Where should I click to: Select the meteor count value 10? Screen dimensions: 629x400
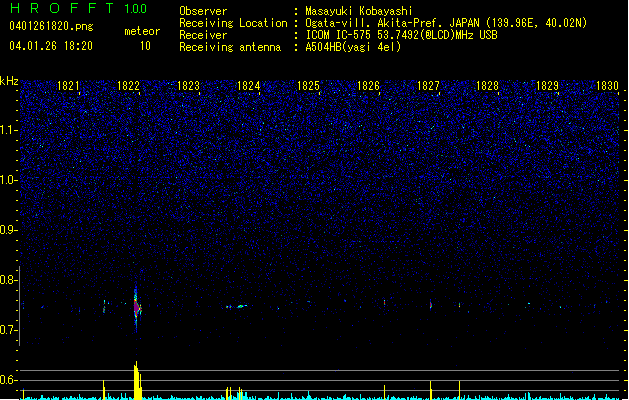pyautogui.click(x=145, y=46)
